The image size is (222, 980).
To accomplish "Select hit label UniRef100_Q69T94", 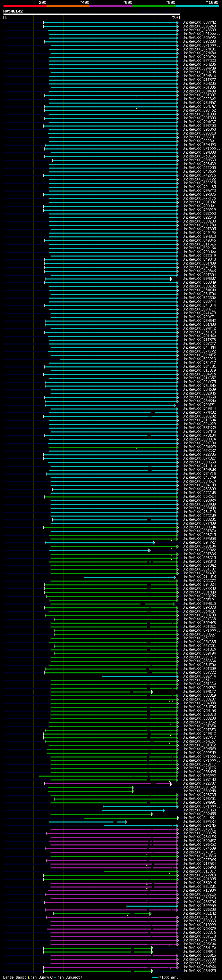I will (199, 653).
